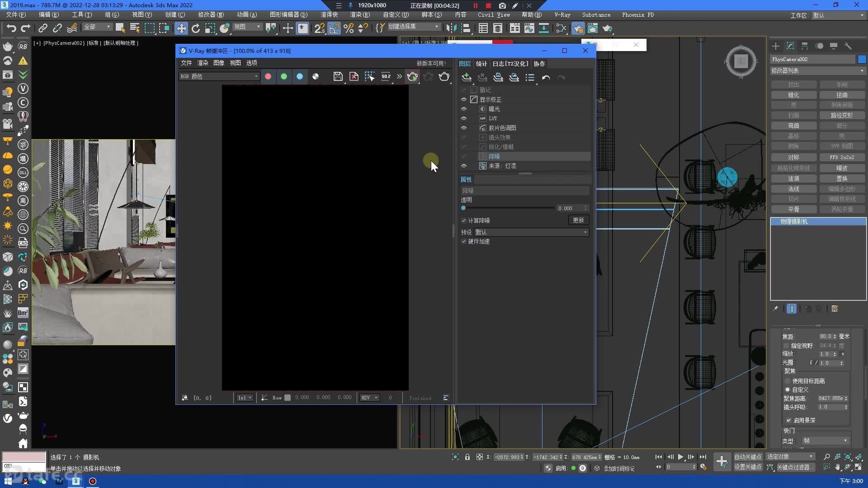Click the V-Ray render teapot button
This screenshot has width=868, height=488.
coord(444,76)
